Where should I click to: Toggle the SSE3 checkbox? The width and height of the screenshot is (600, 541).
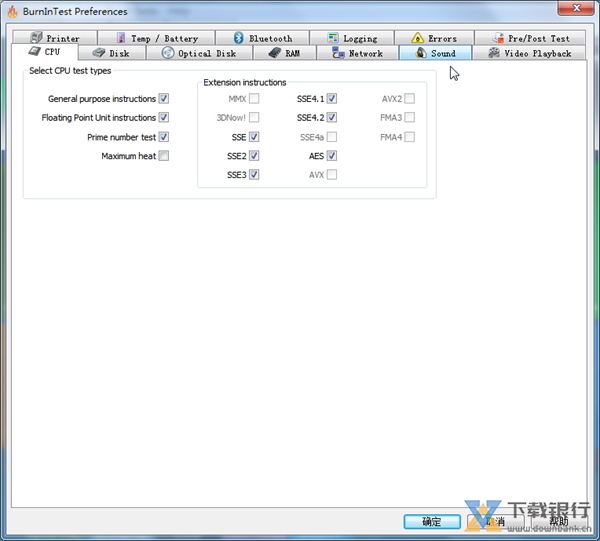[254, 174]
